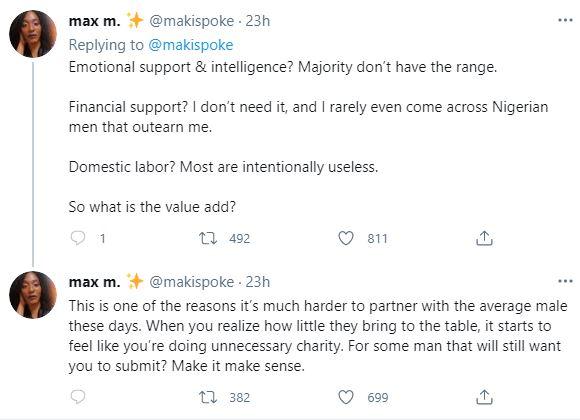The width and height of the screenshot is (580, 420).
Task: Click the @makispoke handle in first tweet header
Action: click(x=192, y=21)
